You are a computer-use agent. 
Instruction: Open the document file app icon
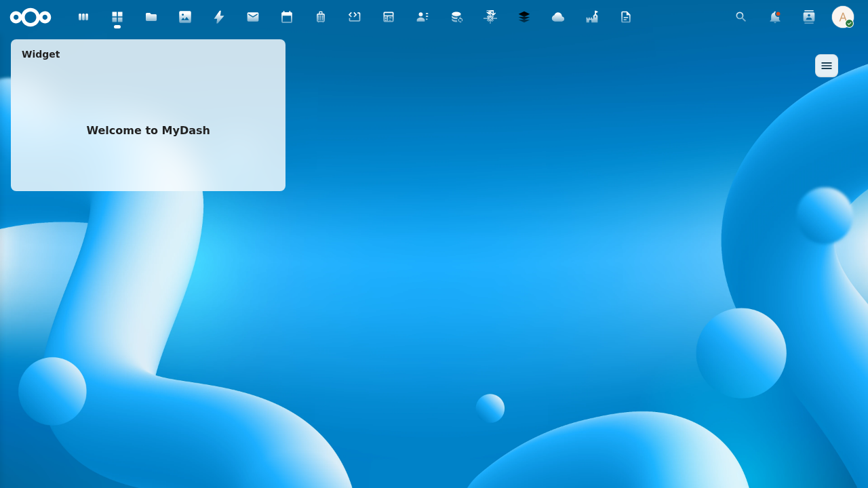click(x=626, y=17)
